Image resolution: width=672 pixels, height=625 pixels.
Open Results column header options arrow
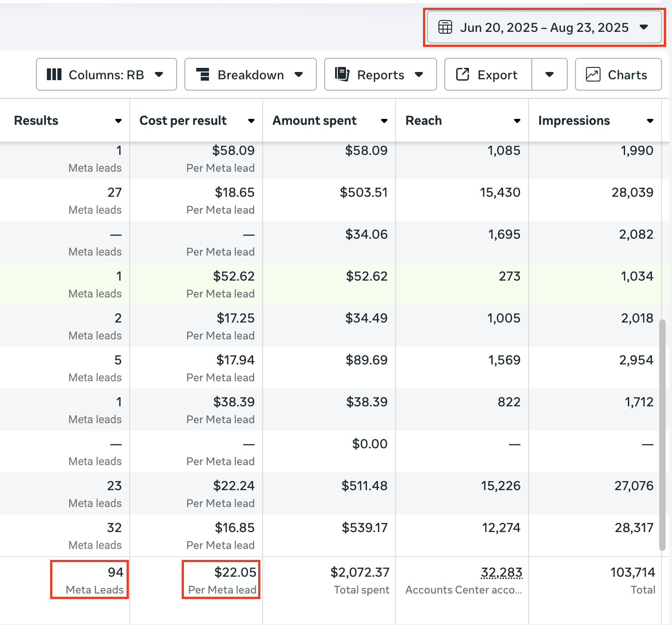(118, 121)
